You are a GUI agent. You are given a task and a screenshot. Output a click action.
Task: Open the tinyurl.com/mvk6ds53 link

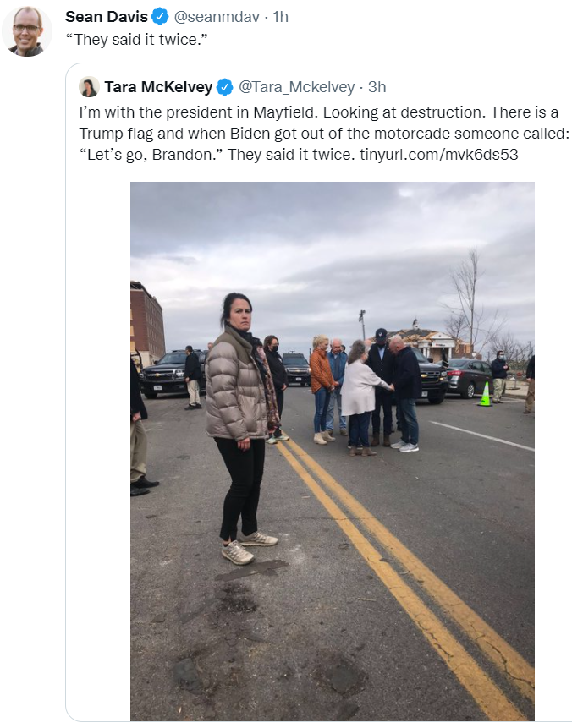[438, 154]
